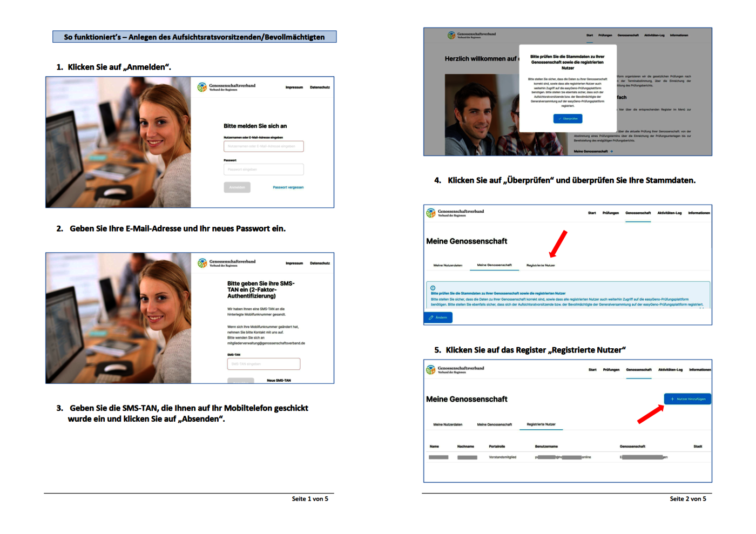Click the Genossenschaft column header in the table

click(x=632, y=447)
